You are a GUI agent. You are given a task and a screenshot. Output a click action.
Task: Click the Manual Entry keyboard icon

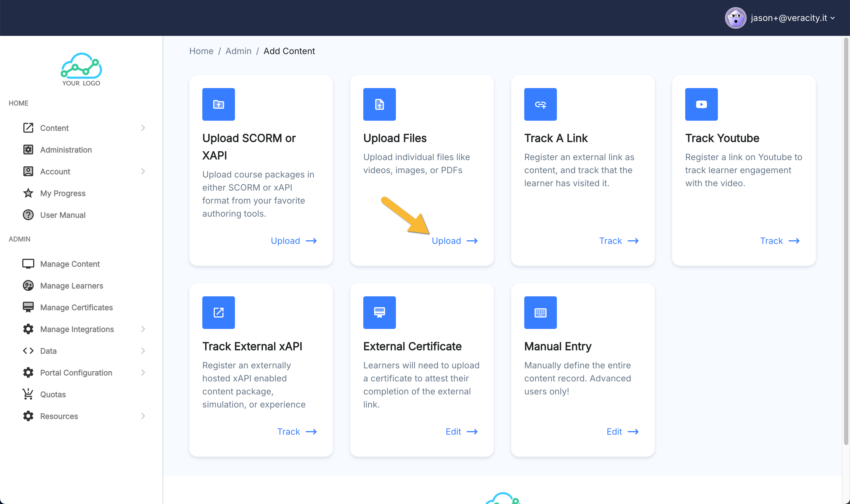click(540, 312)
